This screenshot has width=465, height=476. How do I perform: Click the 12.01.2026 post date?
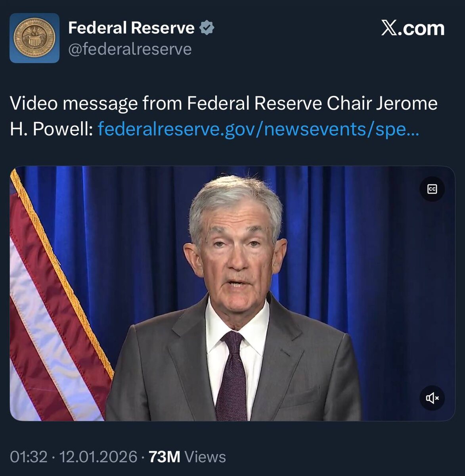coord(98,457)
